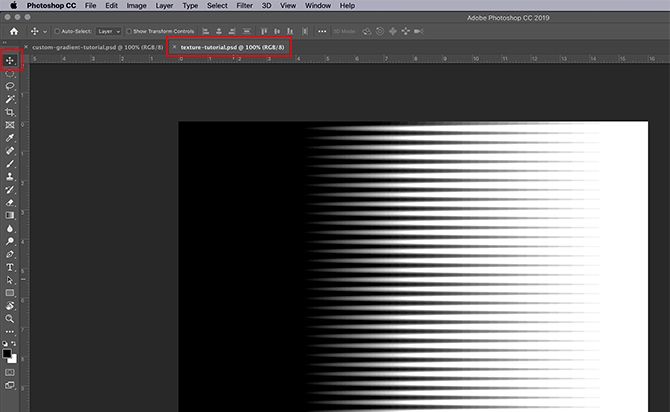Select the Lasso tool
Viewport: 670px width, 412px height.
[10, 86]
